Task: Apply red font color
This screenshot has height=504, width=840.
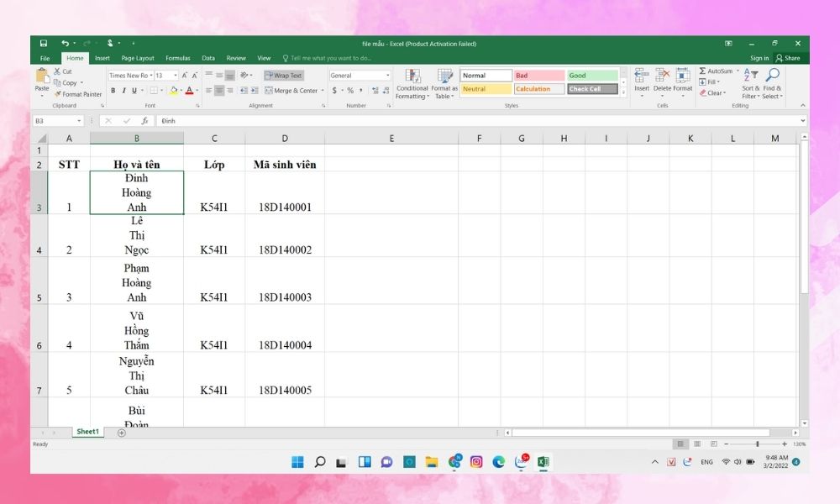Action: tap(189, 91)
